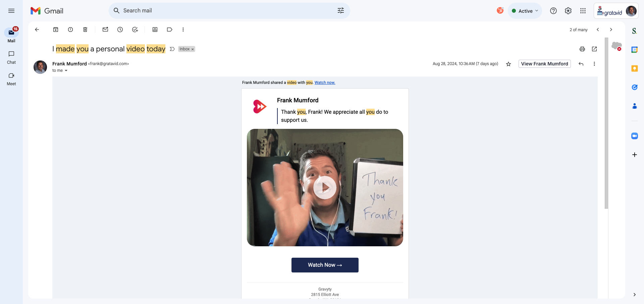Click View Frank Mumford button
644x304 pixels.
click(x=544, y=64)
